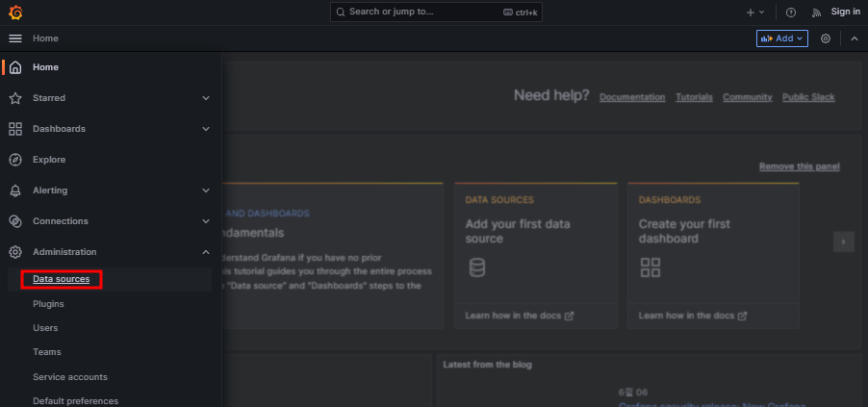This screenshot has width=868, height=407.
Task: Collapse the Administration section chevron
Action: point(206,252)
